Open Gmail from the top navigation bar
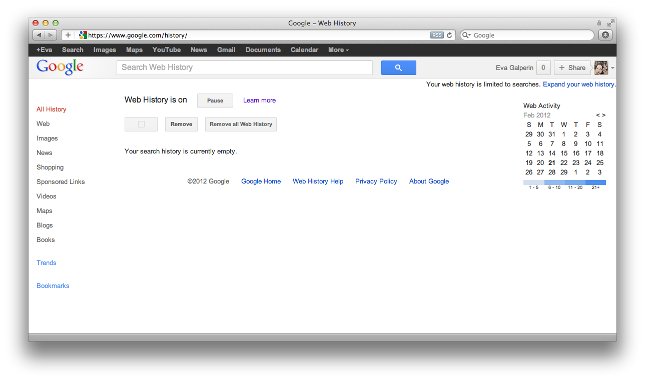This screenshot has height=381, width=645. click(x=226, y=50)
